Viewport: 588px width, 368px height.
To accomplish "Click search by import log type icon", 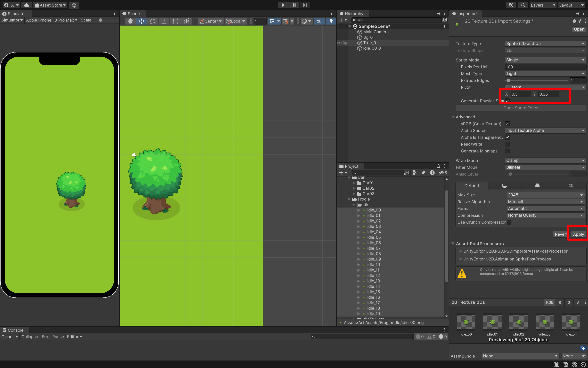I will click(x=432, y=173).
